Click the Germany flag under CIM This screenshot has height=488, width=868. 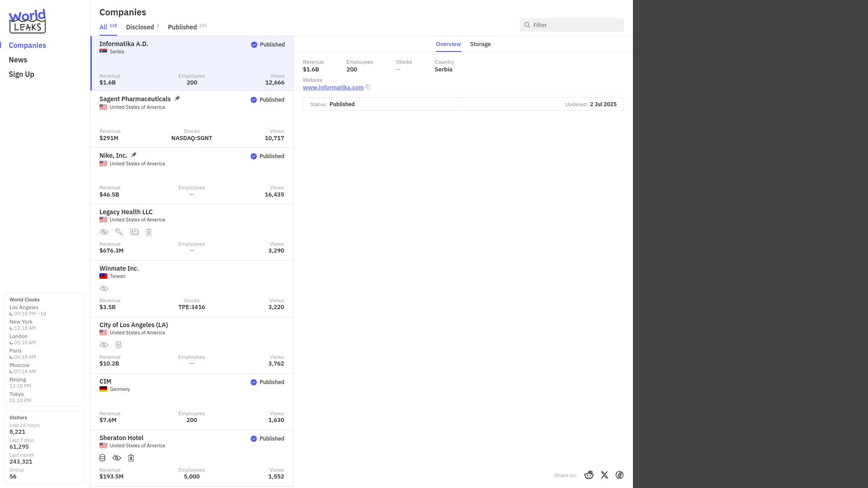click(103, 389)
